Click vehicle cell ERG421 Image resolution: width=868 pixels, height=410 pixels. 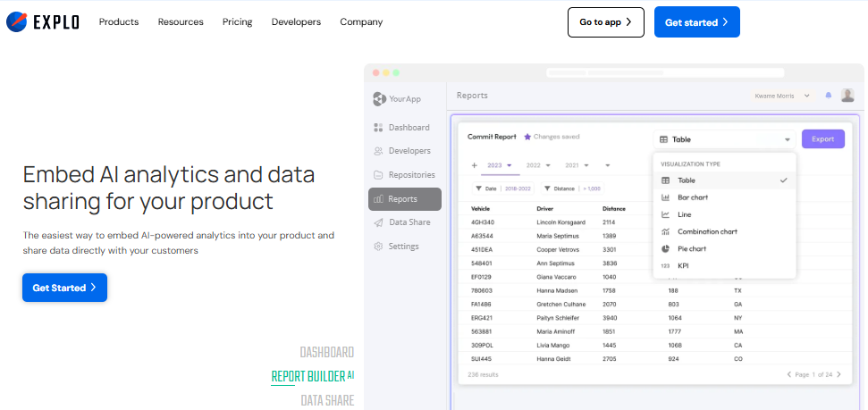(481, 318)
